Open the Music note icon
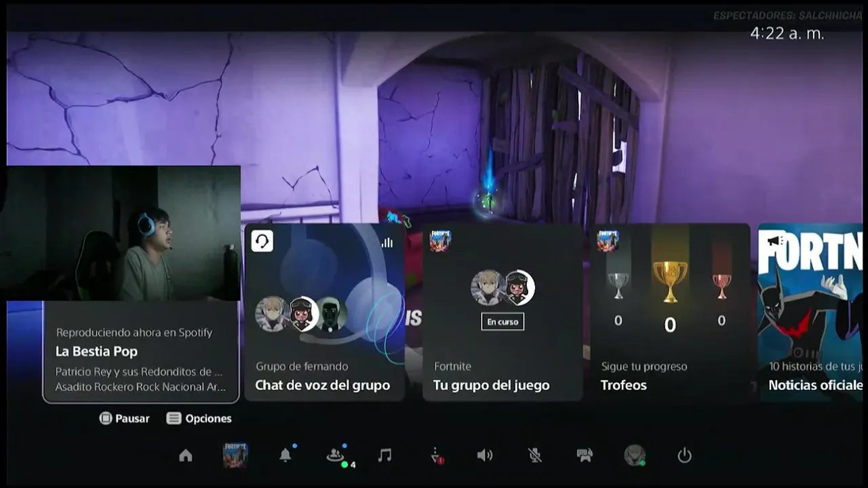The image size is (868, 488). [x=384, y=455]
